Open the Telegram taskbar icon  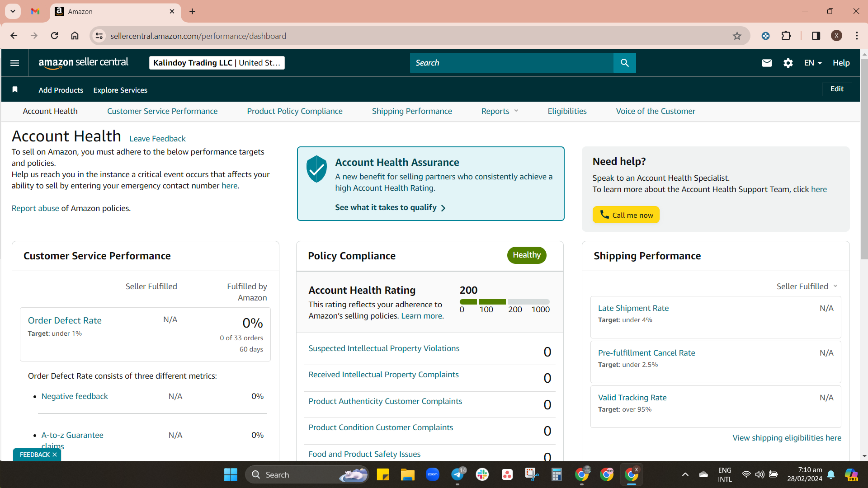point(458,474)
